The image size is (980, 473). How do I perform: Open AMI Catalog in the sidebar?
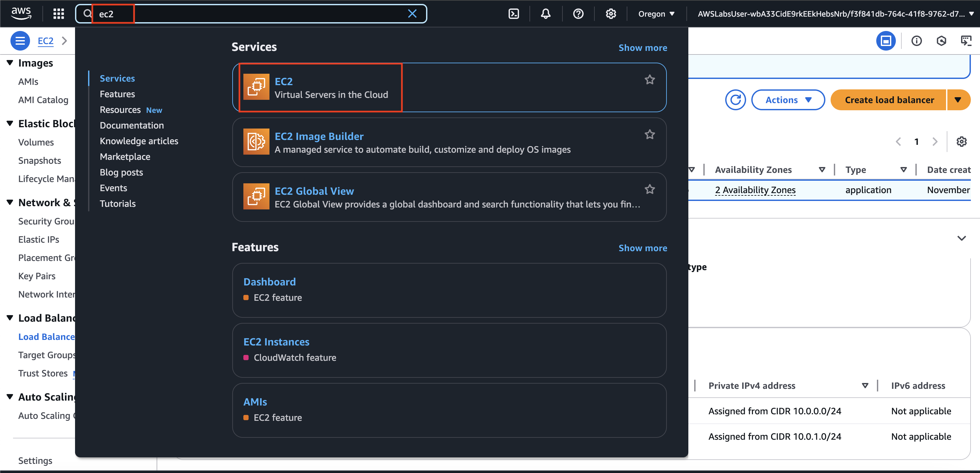43,100
